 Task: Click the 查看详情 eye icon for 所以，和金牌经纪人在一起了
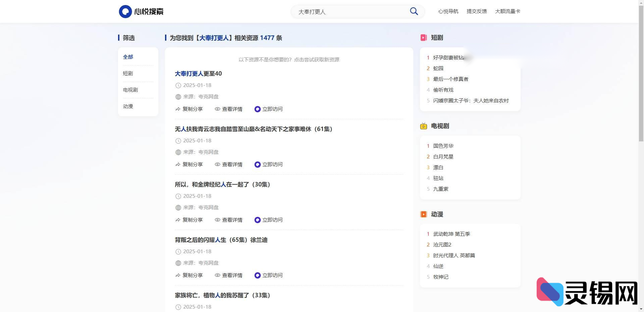pos(217,220)
